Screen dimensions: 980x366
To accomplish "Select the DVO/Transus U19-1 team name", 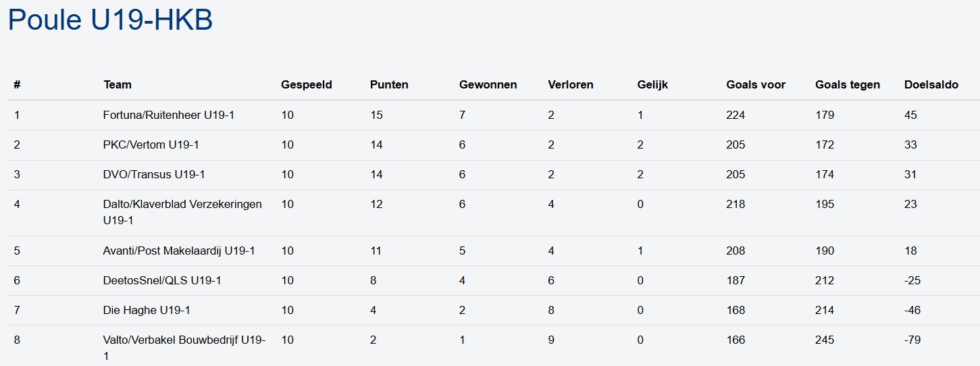I will pos(154,175).
